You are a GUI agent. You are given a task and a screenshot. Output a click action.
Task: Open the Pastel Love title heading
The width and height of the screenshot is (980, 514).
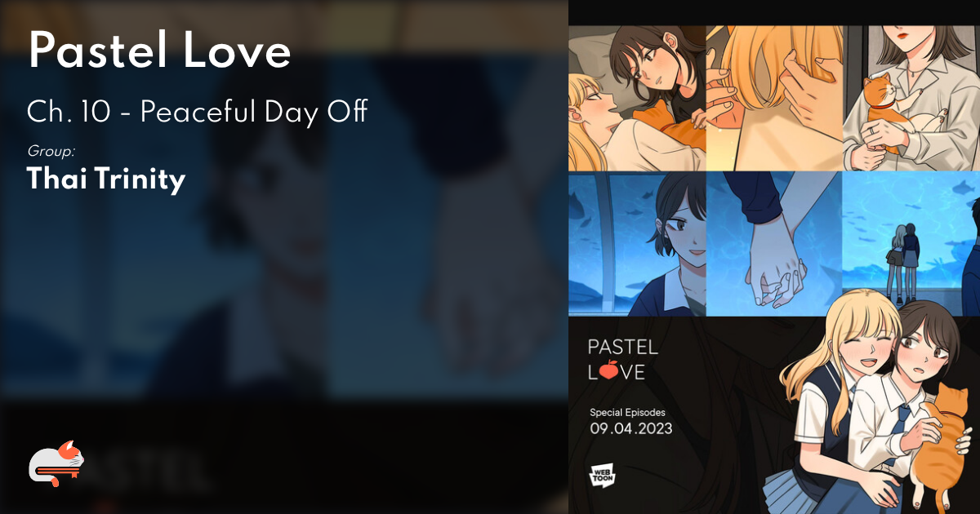click(x=159, y=51)
